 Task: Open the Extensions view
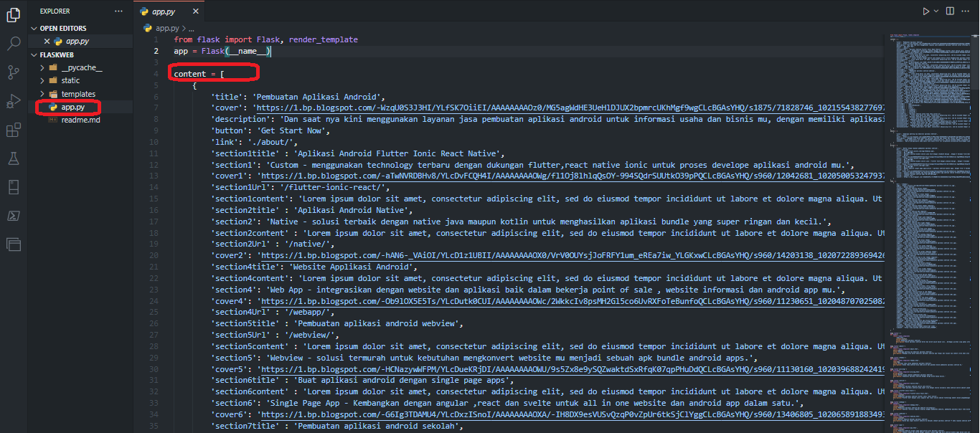[13, 130]
